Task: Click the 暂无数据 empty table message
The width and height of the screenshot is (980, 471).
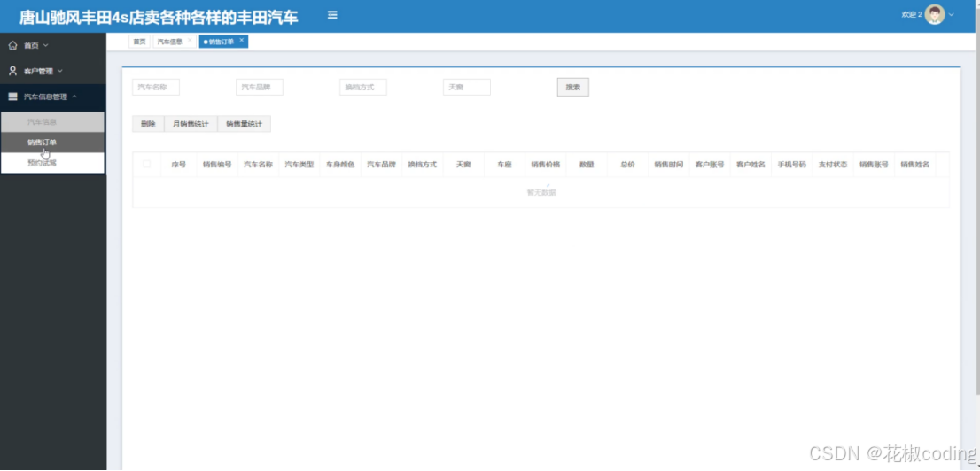Action: pyautogui.click(x=541, y=192)
